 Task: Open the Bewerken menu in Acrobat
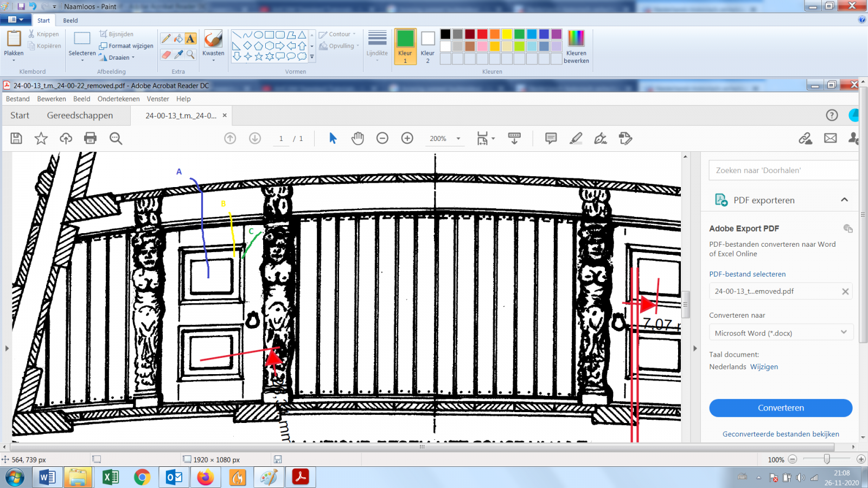tap(52, 99)
